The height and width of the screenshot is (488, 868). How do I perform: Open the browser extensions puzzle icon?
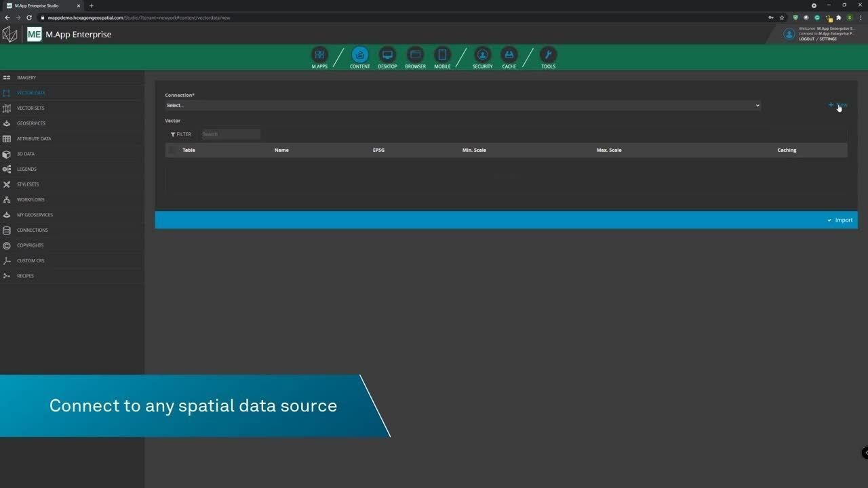coord(839,18)
